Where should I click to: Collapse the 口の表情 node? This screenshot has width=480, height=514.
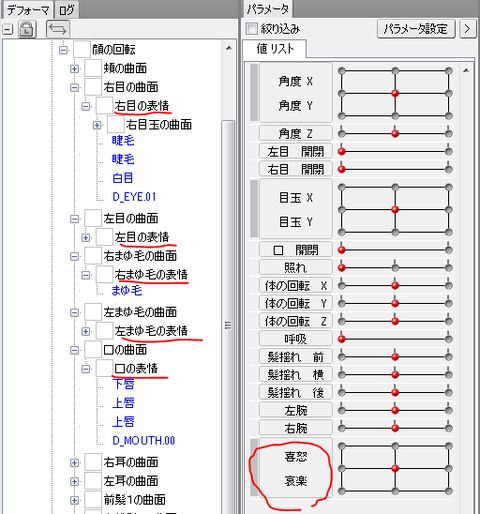[x=86, y=369]
